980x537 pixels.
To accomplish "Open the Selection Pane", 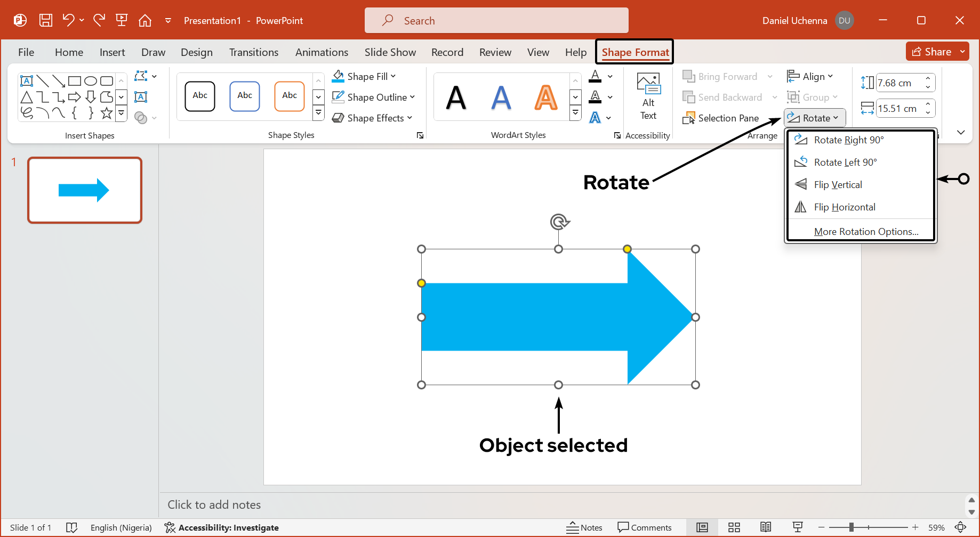I will point(722,118).
